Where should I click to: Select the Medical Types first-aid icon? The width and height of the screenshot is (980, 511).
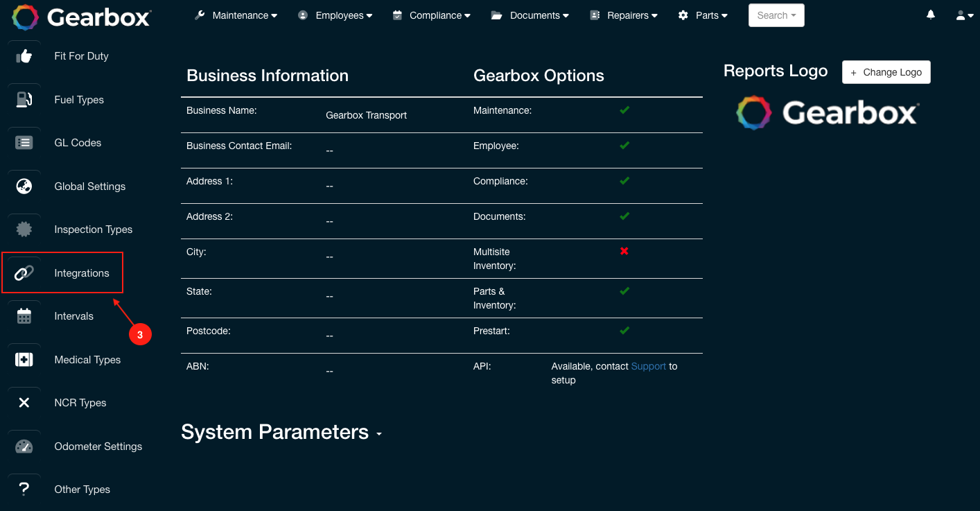point(24,359)
